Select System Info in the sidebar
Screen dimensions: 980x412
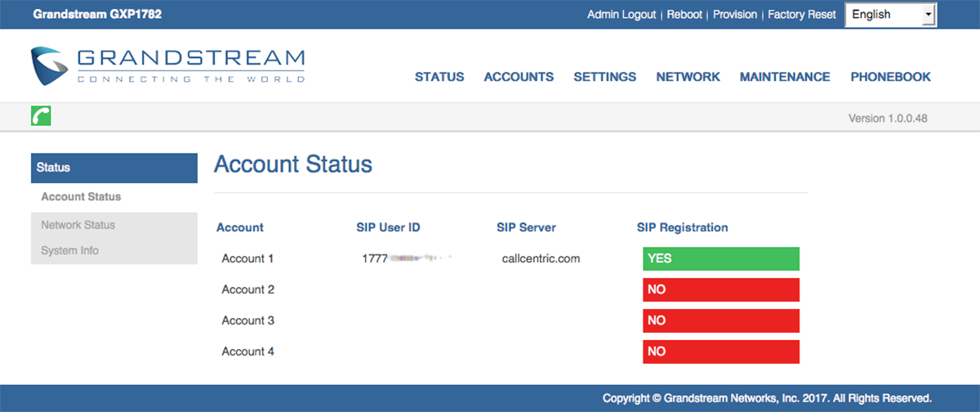click(69, 251)
